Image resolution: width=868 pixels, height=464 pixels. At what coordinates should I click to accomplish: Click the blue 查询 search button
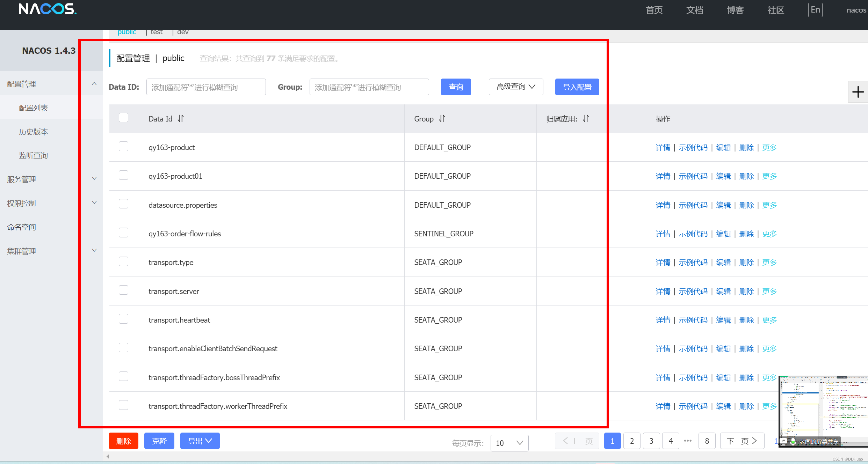point(456,87)
